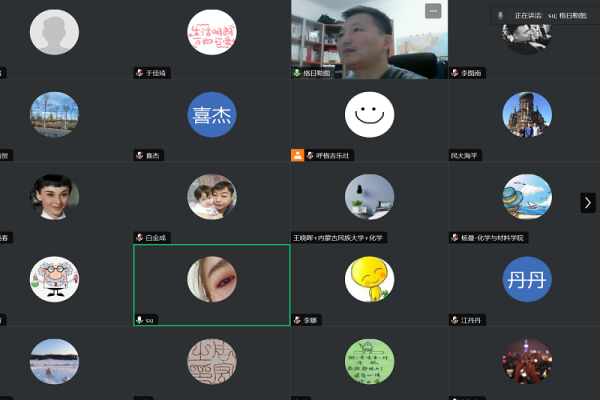Image resolution: width=600 pixels, height=400 pixels.
Task: Select the blue 喜杰 avatar tile
Action: (212, 114)
